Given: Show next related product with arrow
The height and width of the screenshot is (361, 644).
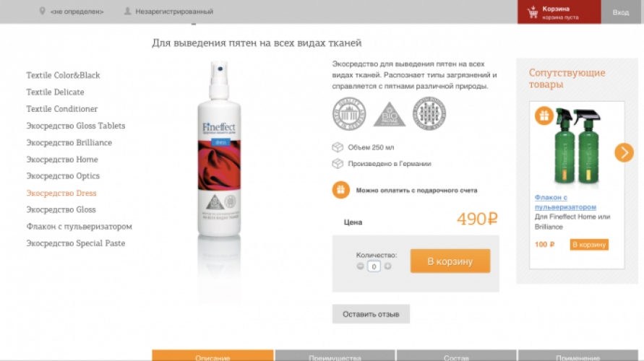Looking at the screenshot, I should [624, 152].
